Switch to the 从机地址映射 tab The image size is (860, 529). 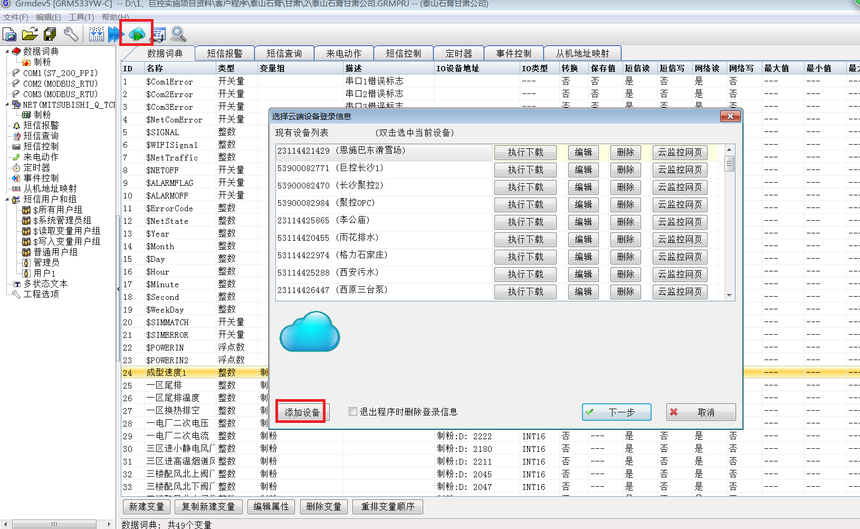pyautogui.click(x=582, y=53)
